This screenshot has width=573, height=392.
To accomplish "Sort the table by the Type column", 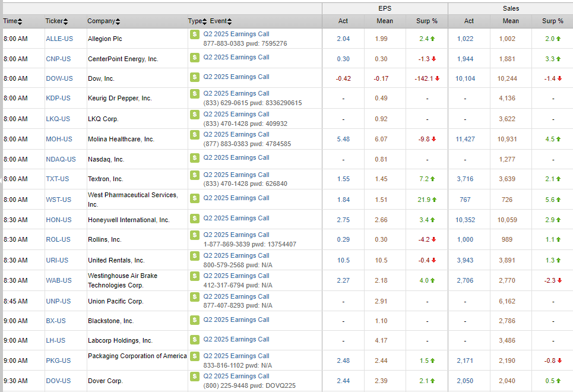I will tap(197, 21).
